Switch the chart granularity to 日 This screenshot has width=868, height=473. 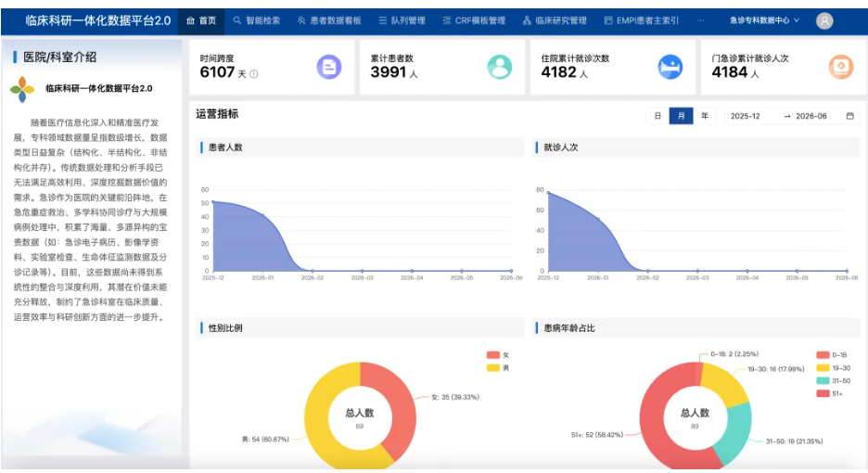[657, 116]
